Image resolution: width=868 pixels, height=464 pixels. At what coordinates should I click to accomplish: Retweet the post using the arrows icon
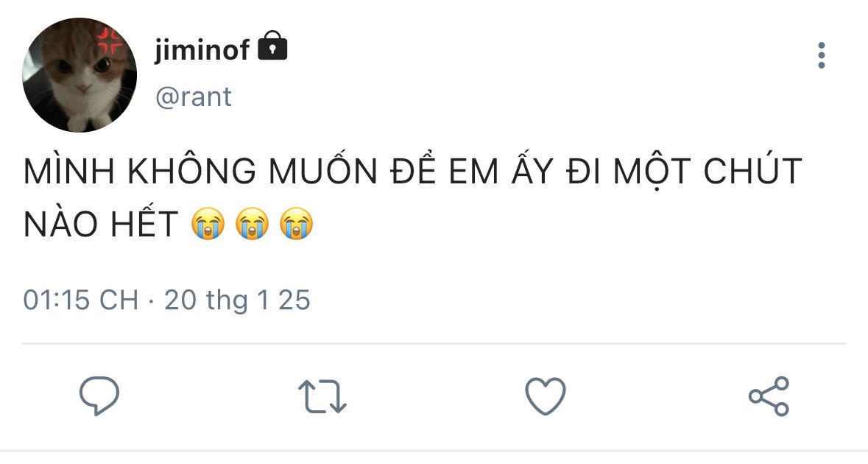point(322,396)
